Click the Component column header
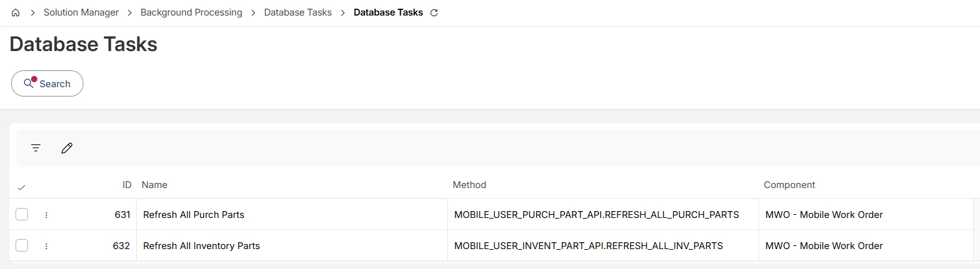This screenshot has height=269, width=980. [x=789, y=185]
